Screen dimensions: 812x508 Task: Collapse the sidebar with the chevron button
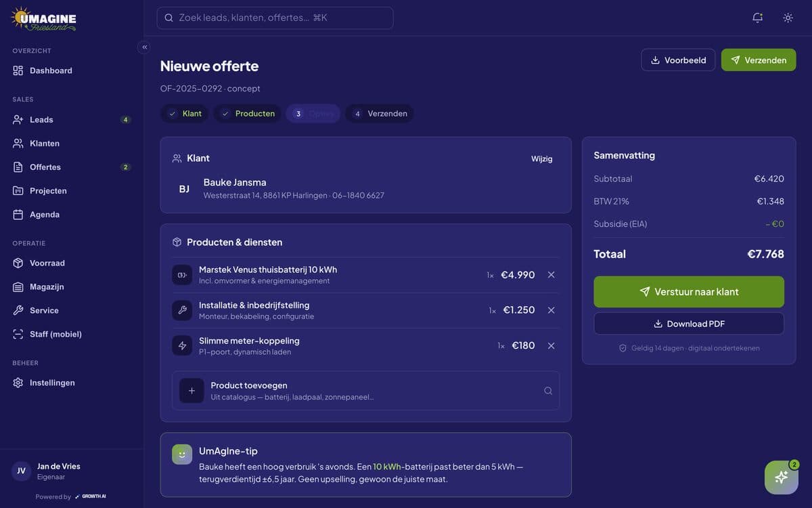tap(144, 47)
